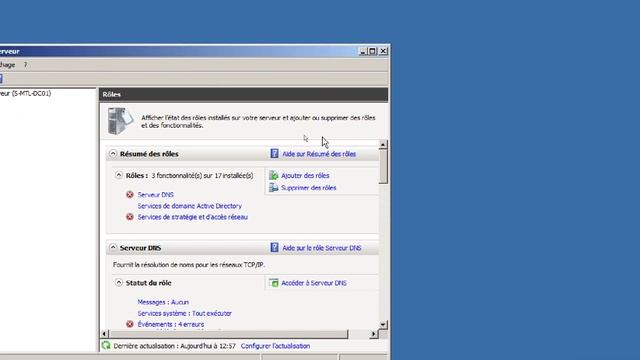Image resolution: width=640 pixels, height=360 pixels.
Task: Open the ? help menu in the menu bar
Action: coord(25,64)
